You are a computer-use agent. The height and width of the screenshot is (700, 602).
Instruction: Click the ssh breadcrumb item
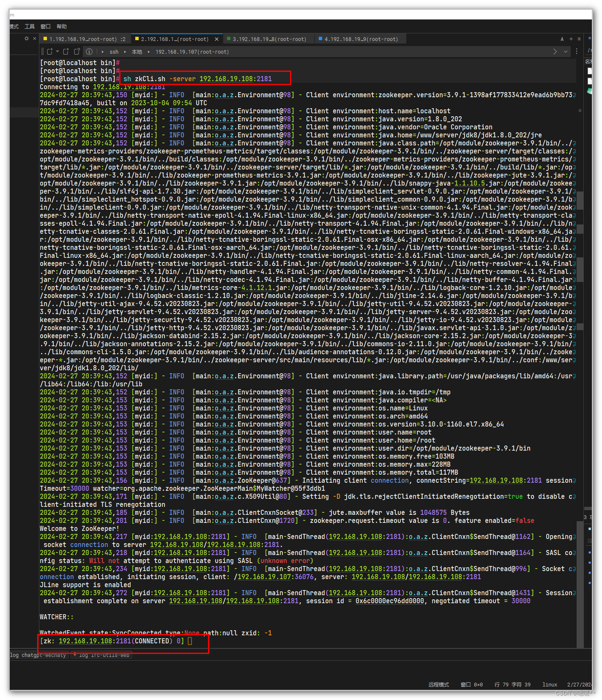pos(114,52)
